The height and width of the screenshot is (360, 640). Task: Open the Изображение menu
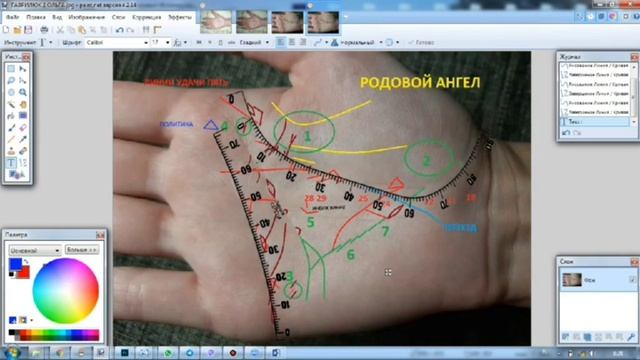(87, 17)
